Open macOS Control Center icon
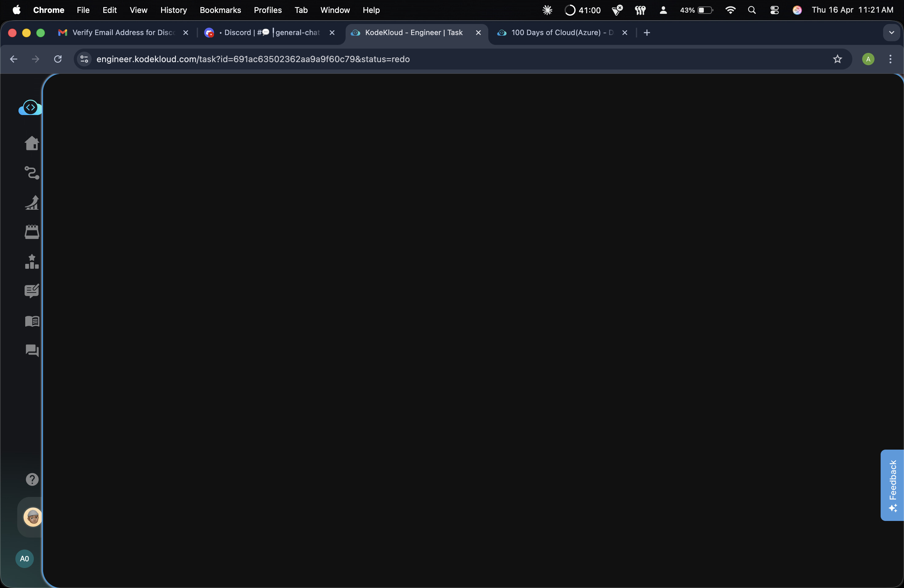Screen dimensions: 904x588 (774, 10)
